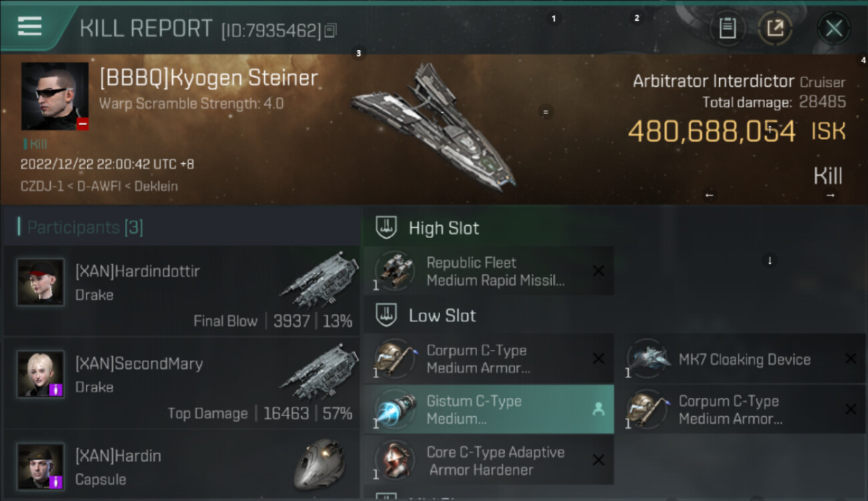
Task: Open the clipboard notes icon
Action: coord(727,28)
